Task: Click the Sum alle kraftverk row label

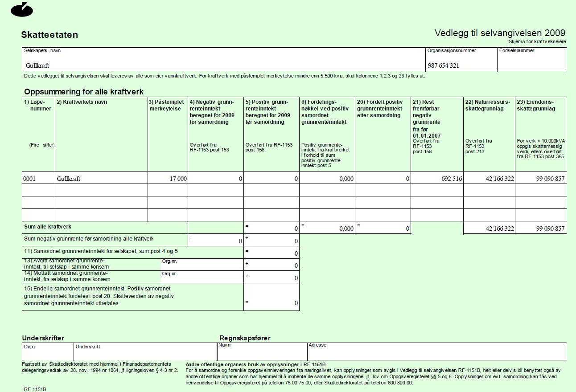Action: 48,227
